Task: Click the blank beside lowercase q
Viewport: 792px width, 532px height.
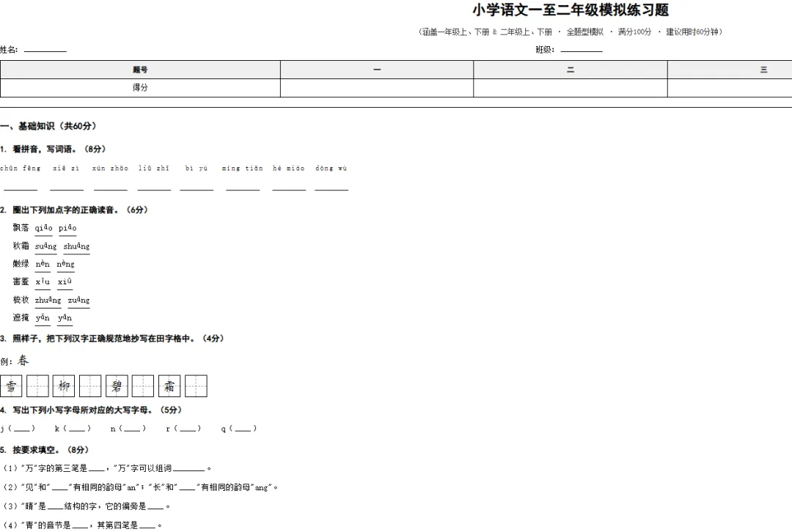Action: 243,429
